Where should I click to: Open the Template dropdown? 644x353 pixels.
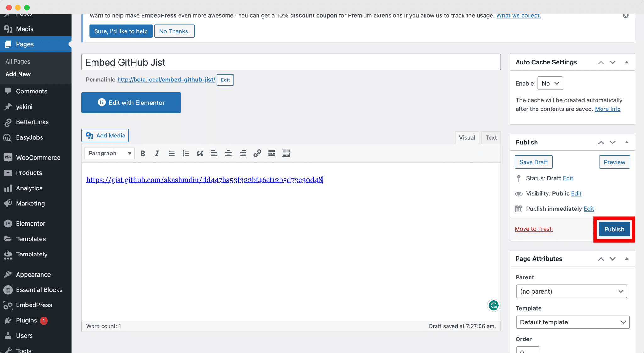(573, 322)
